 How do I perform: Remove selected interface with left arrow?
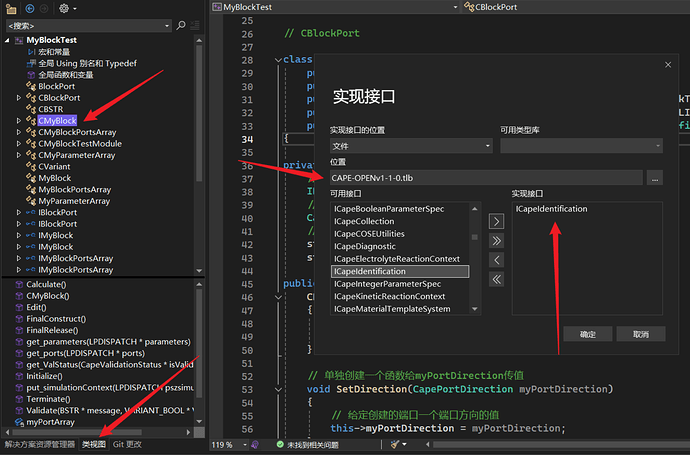pyautogui.click(x=496, y=260)
